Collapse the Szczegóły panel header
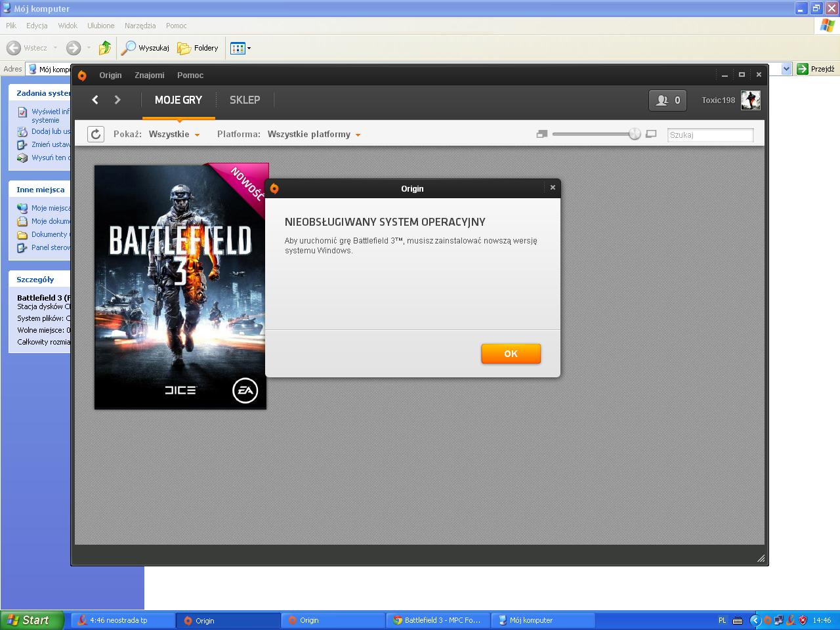This screenshot has width=840, height=630. (x=39, y=280)
